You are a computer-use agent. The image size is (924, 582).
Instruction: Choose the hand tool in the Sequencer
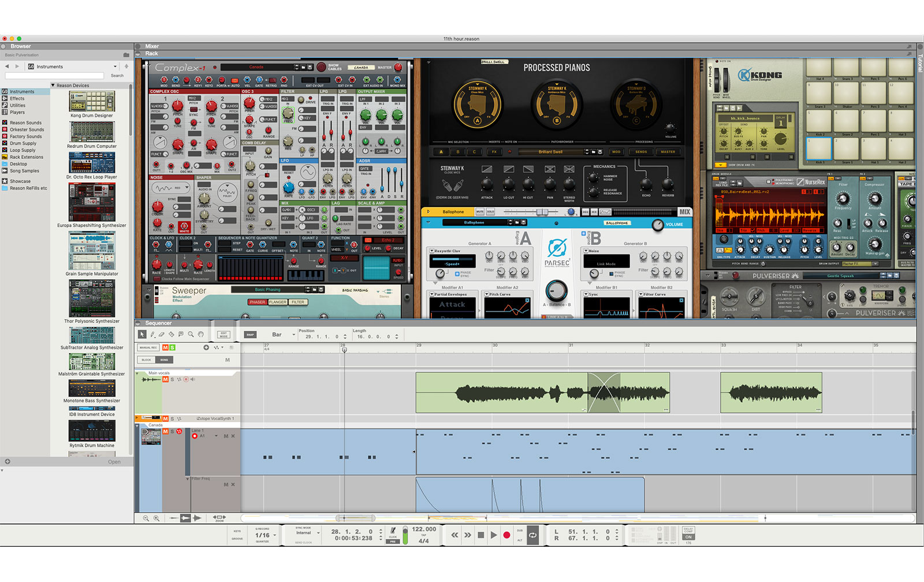click(200, 334)
